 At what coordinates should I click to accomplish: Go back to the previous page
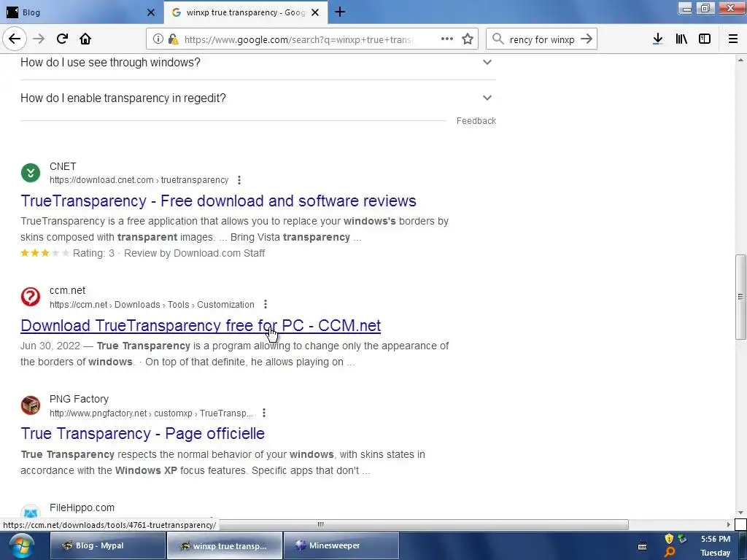15,39
